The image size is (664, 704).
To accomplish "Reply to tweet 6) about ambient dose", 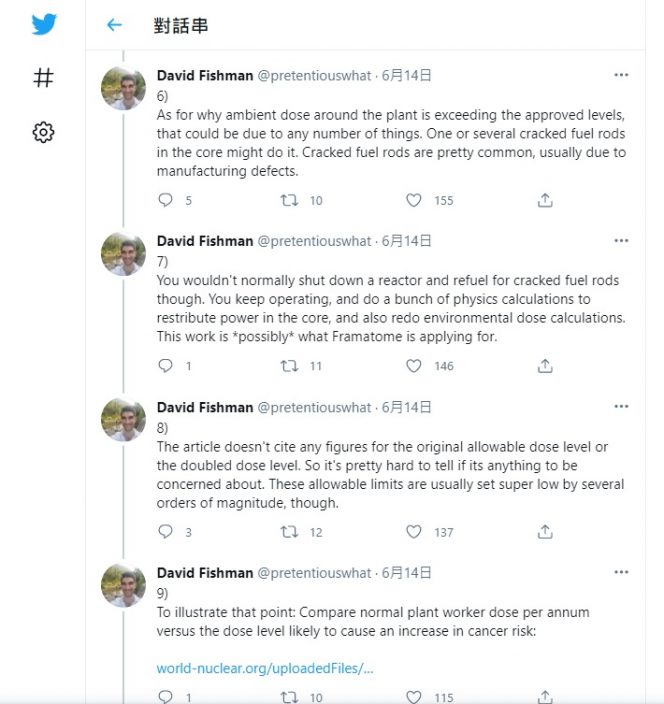I will click(165, 200).
